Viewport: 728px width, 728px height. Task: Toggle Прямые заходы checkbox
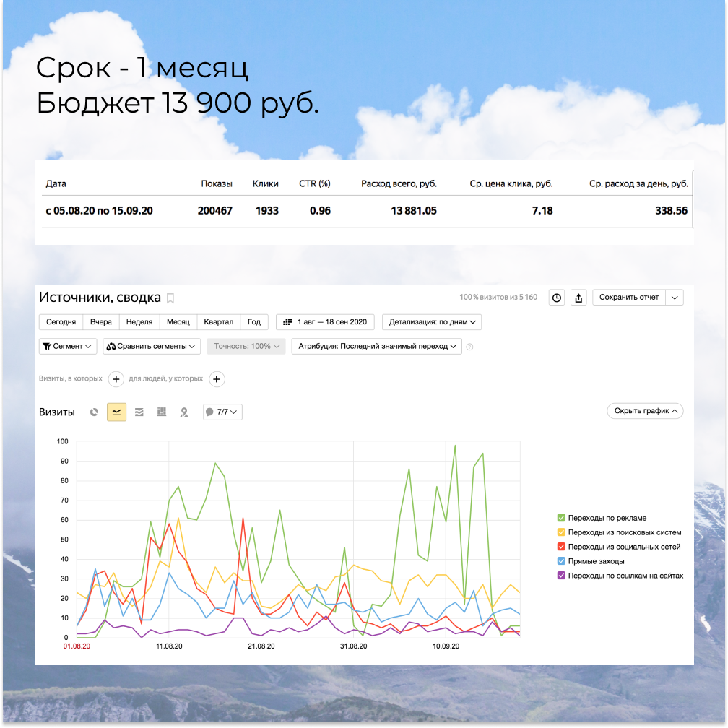(561, 561)
